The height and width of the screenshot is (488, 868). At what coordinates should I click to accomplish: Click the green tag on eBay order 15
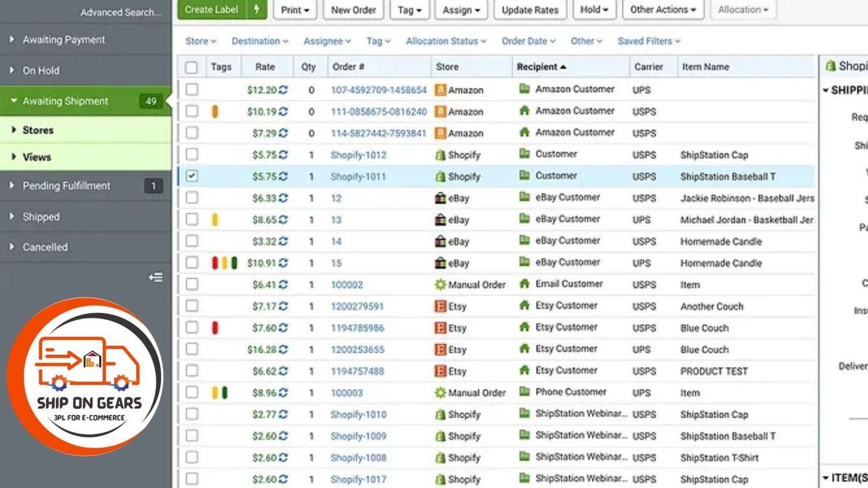[x=234, y=263]
